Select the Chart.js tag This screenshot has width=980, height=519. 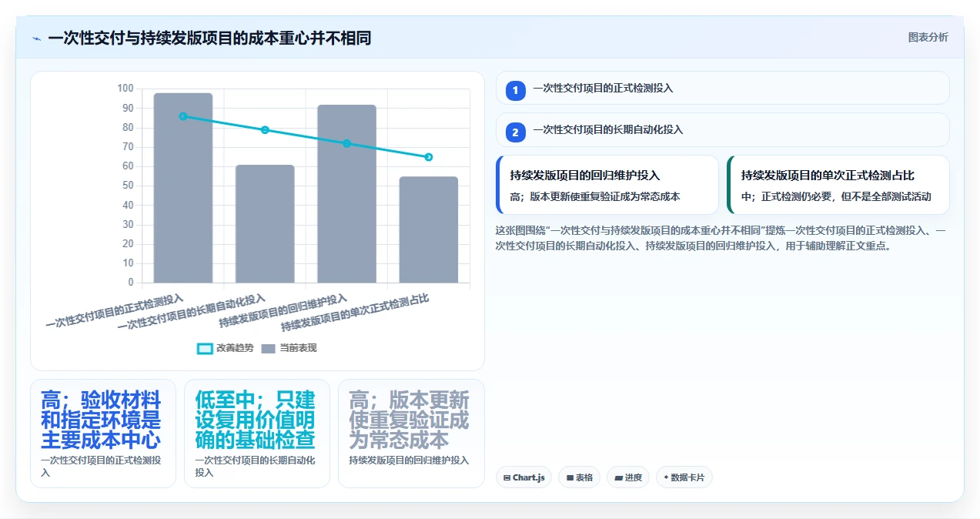tap(523, 477)
